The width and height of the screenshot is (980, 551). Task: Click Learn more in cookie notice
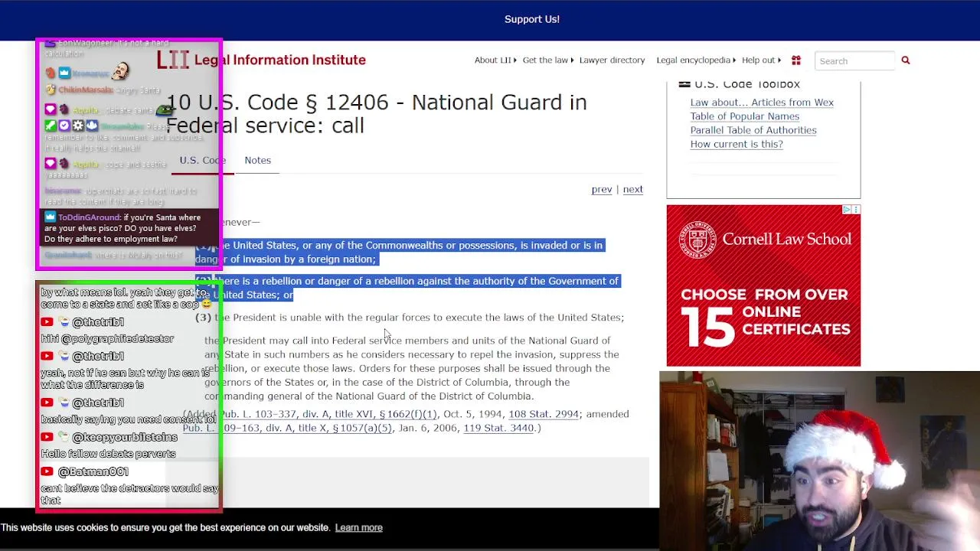[358, 527]
